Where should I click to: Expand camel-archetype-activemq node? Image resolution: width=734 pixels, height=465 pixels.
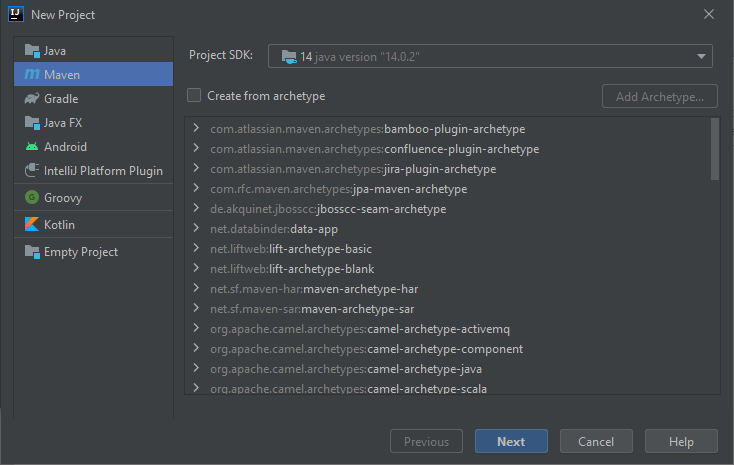click(x=196, y=328)
